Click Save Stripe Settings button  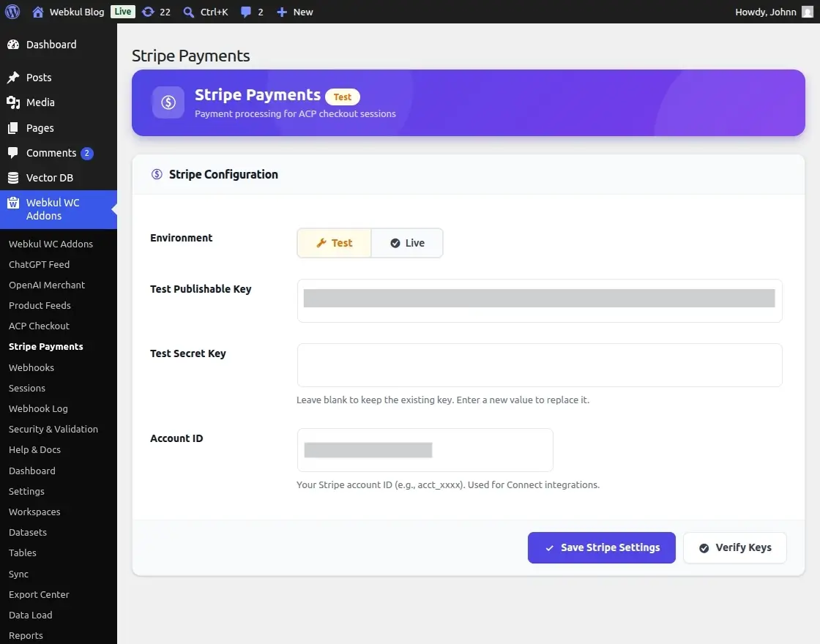tap(601, 547)
